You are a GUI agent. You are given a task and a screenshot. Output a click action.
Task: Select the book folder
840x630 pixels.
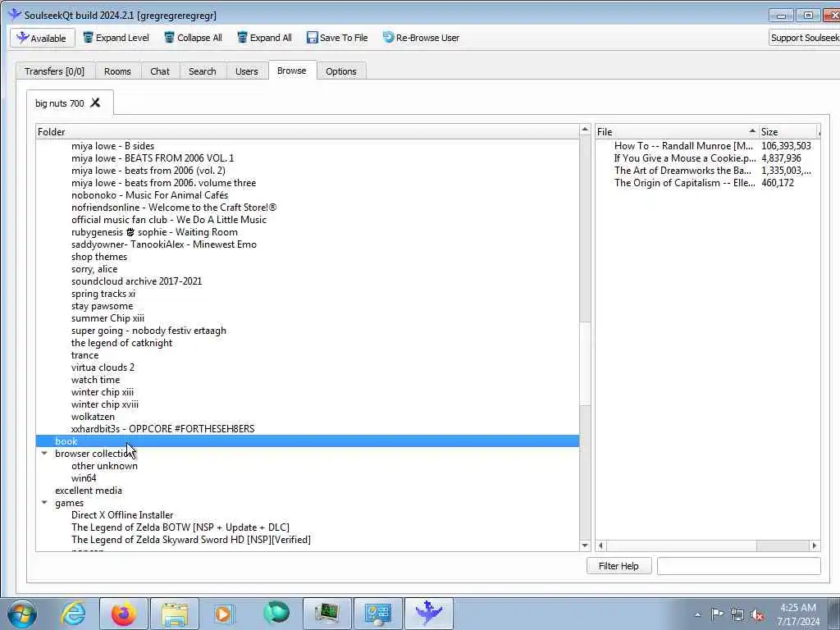tap(307, 441)
